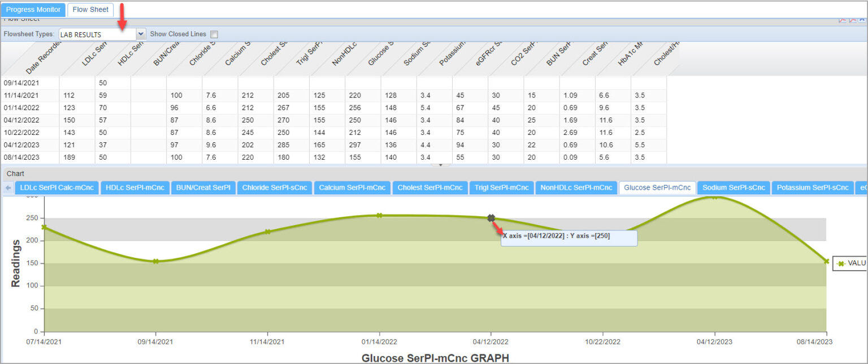Select the highlighted 04/12/2022 data point marker
868x364 pixels.
click(491, 218)
